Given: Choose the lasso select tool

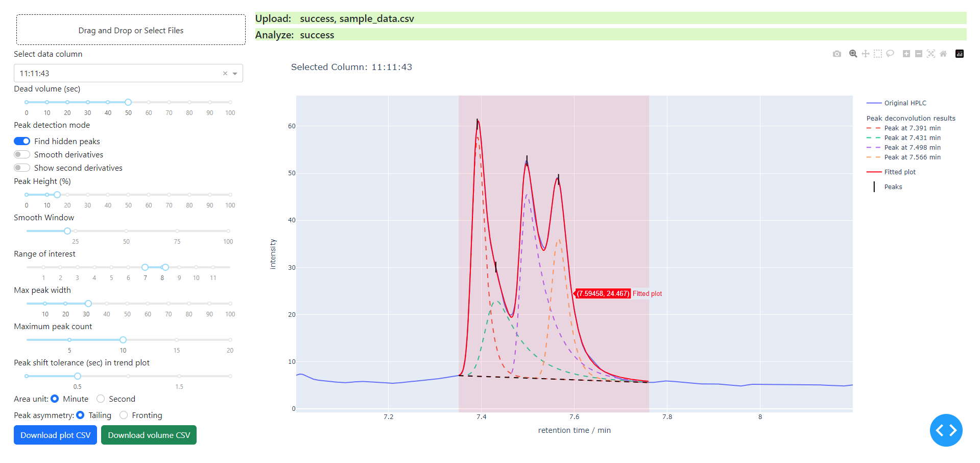Looking at the screenshot, I should (x=891, y=54).
